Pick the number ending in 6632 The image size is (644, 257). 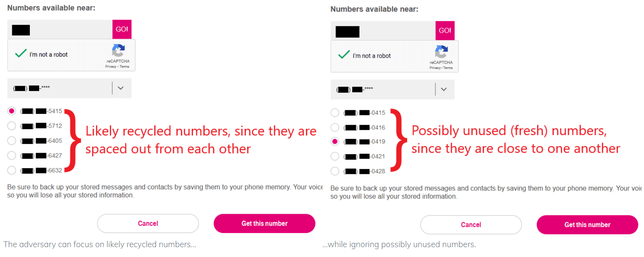(x=12, y=170)
